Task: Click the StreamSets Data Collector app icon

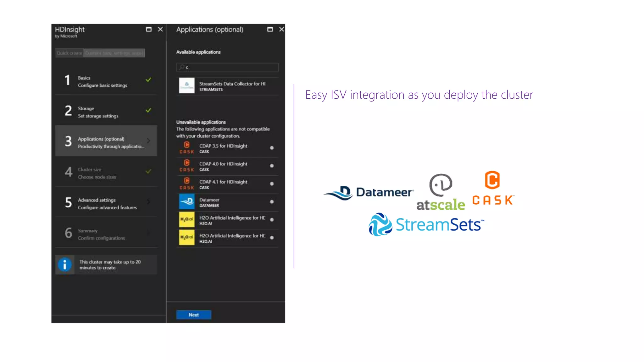Action: coord(187,85)
